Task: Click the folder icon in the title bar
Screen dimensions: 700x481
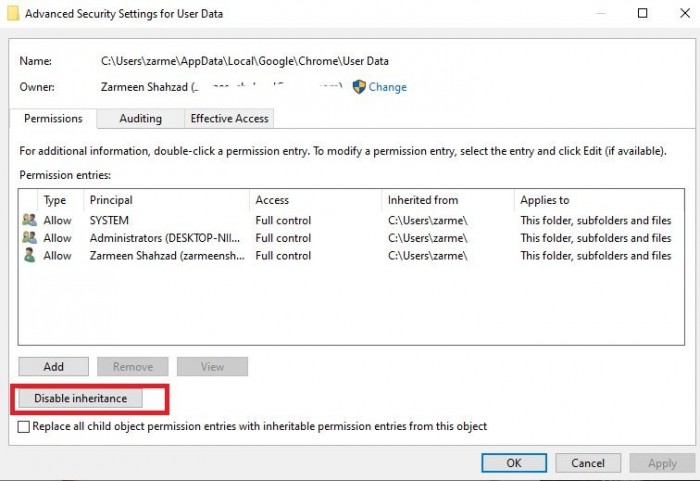Action: coord(11,14)
